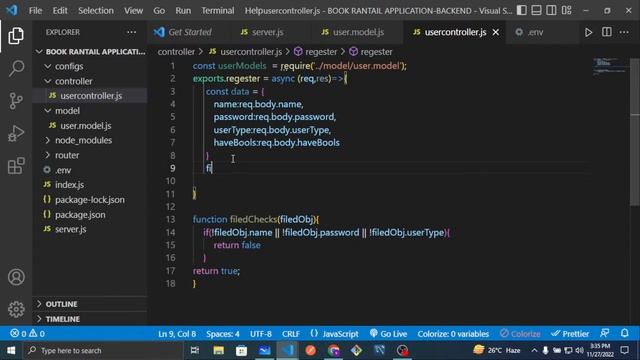Open Run and Debug view
640x360 pixels.
pos(16,133)
